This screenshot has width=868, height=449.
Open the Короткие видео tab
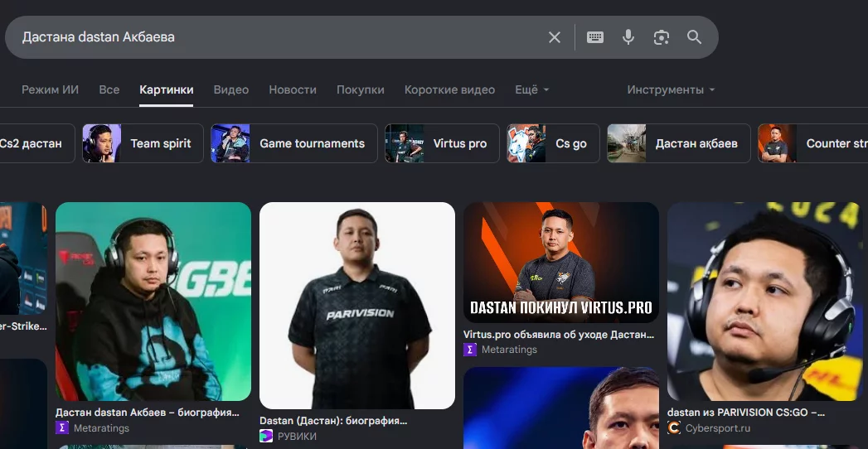[x=449, y=89]
